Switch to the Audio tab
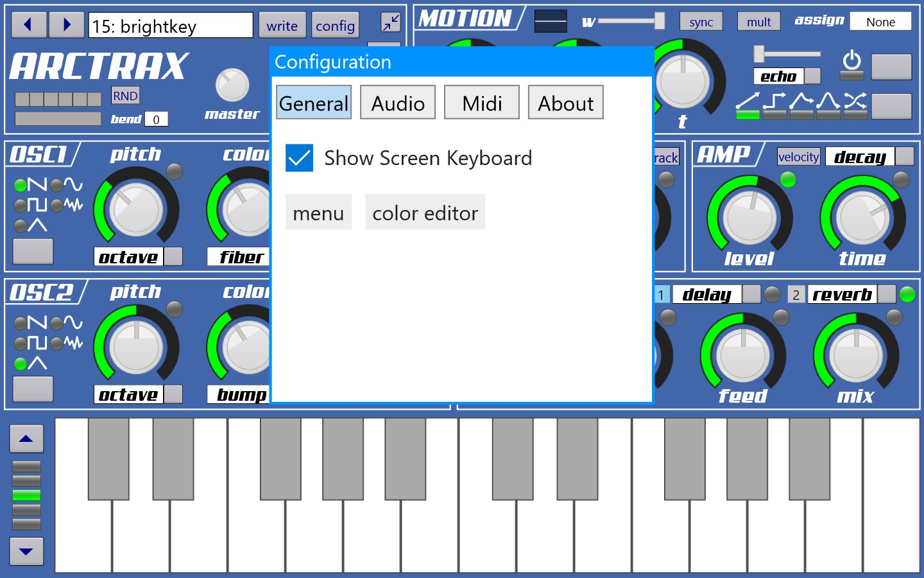924x578 pixels. (x=398, y=103)
